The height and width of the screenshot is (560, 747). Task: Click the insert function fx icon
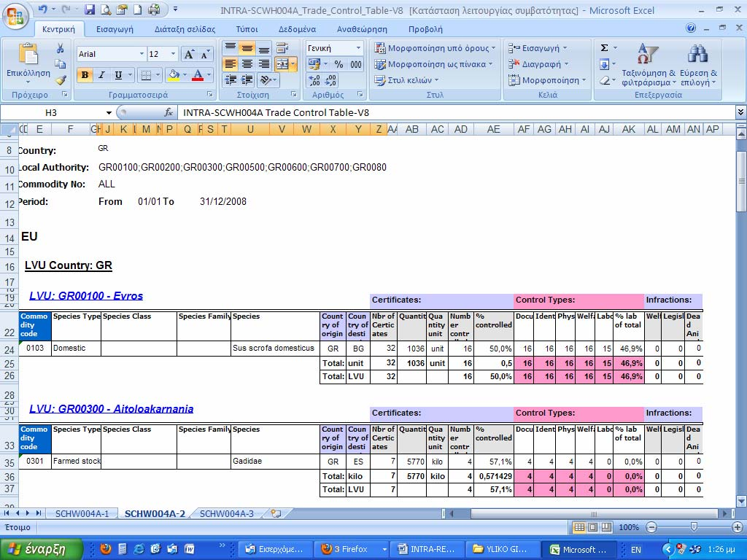click(x=169, y=113)
